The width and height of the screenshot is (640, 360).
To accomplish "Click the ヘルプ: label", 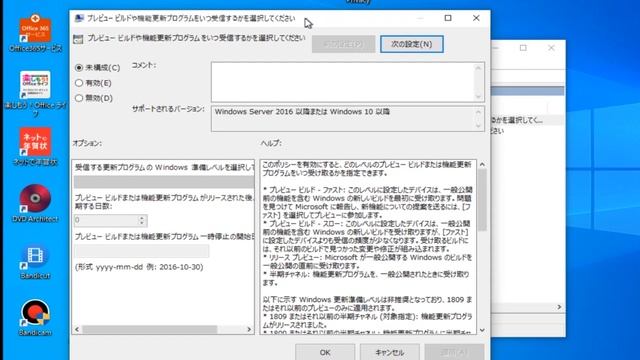I will click(271, 143).
